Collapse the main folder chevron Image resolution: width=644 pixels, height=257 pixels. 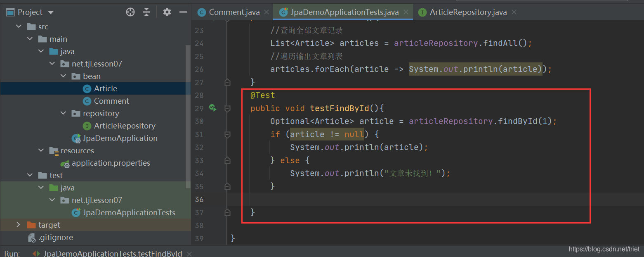coord(30,39)
